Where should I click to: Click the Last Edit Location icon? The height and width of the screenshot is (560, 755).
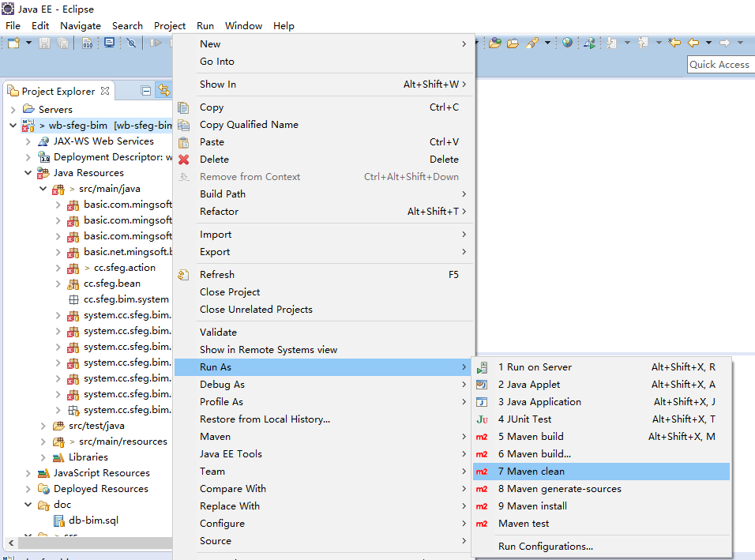(674, 43)
